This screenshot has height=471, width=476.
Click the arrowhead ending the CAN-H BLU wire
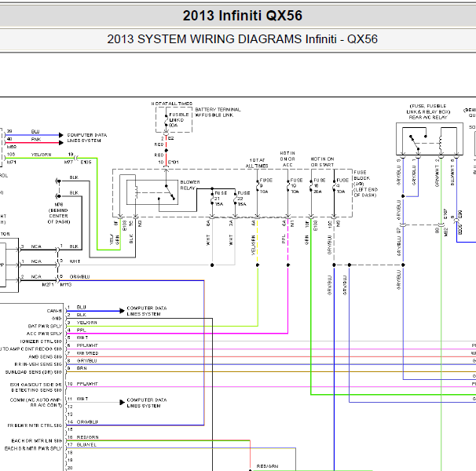[x=122, y=311]
